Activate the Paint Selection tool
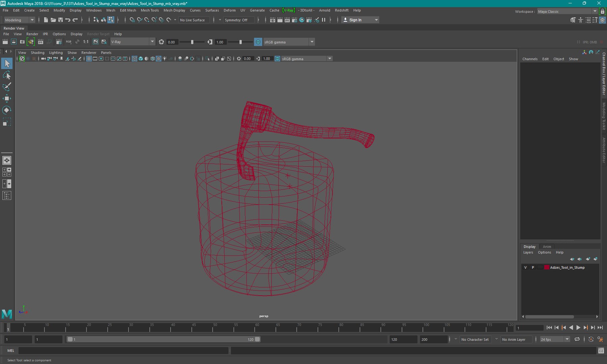Viewport: 607px width, 364px height. pos(7,87)
